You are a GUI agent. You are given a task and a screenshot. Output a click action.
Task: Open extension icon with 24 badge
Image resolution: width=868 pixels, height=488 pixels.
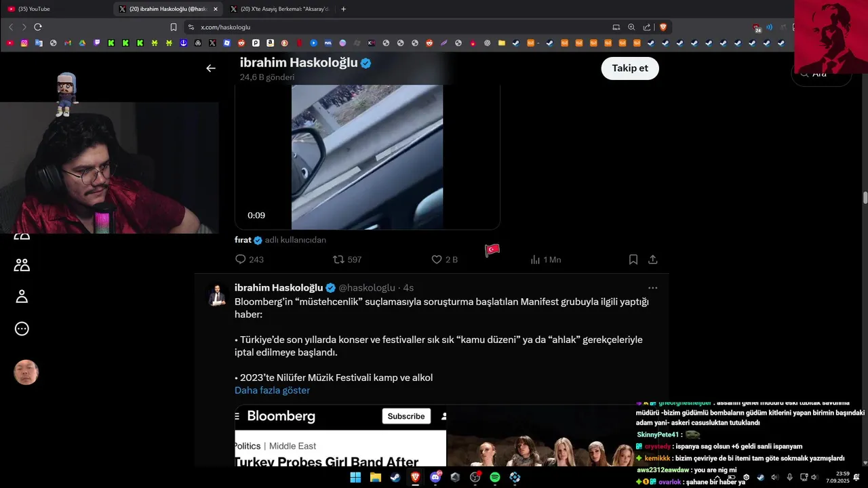click(757, 28)
